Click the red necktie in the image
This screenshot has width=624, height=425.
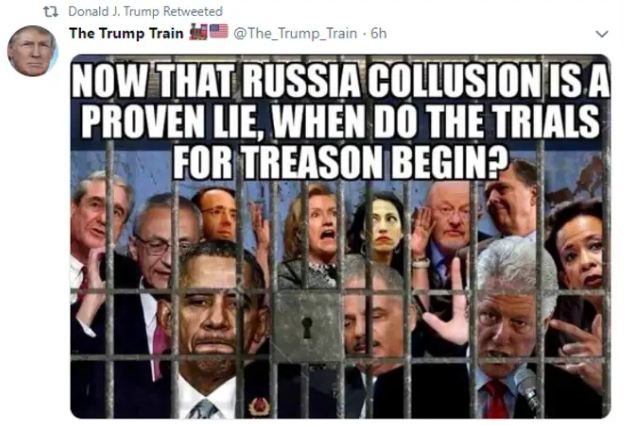[496, 399]
